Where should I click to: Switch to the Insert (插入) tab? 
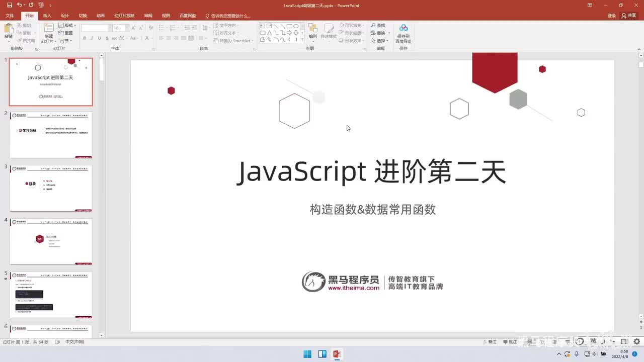tap(47, 16)
